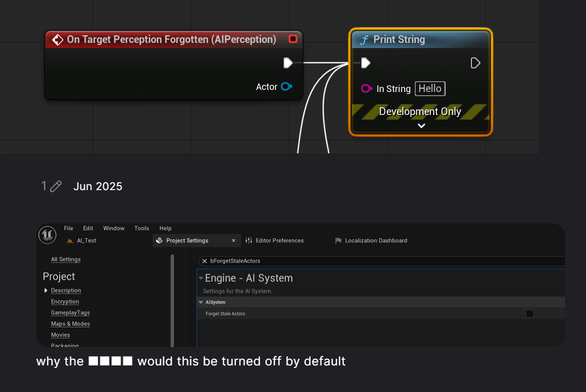Open the Maps & Modes settings link
Screen dimensions: 586x392
[71, 324]
